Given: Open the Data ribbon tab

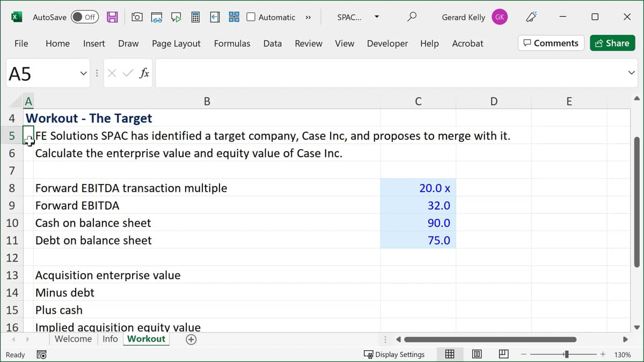Looking at the screenshot, I should point(273,43).
